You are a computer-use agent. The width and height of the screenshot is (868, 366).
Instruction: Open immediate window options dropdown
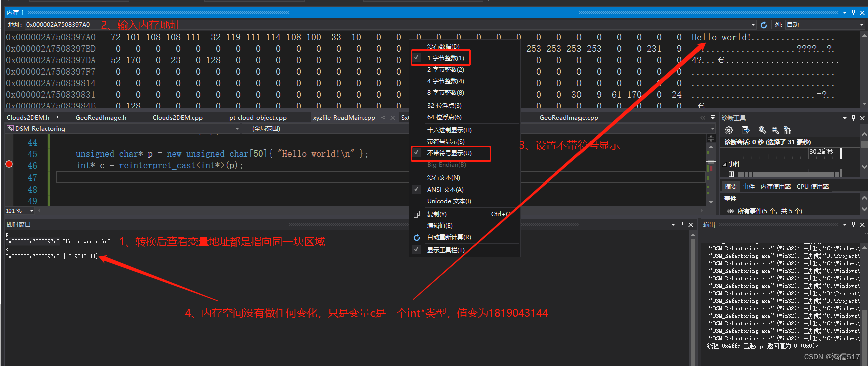pyautogui.click(x=673, y=224)
